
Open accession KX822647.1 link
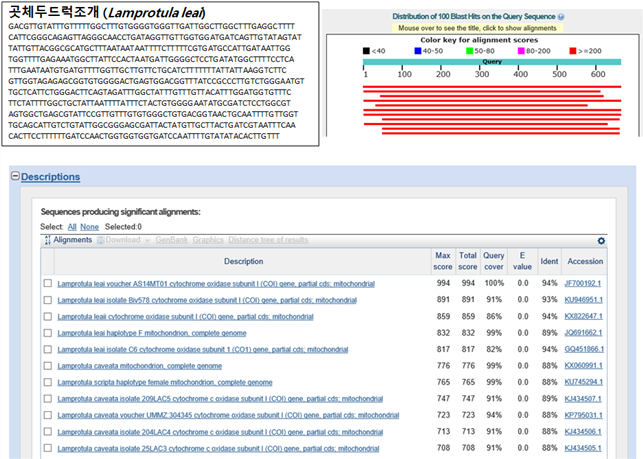(584, 316)
